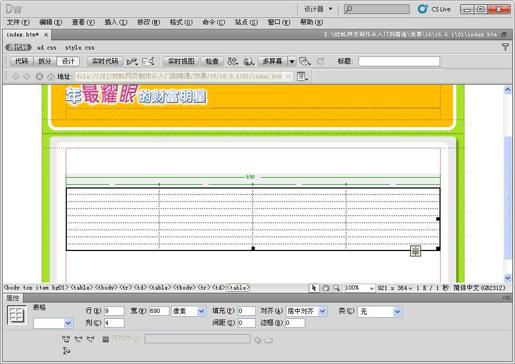Open the 编辑 menu

(51, 22)
